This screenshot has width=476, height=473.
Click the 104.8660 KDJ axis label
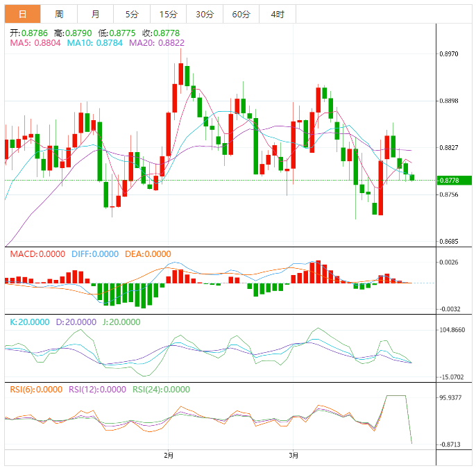click(452, 330)
